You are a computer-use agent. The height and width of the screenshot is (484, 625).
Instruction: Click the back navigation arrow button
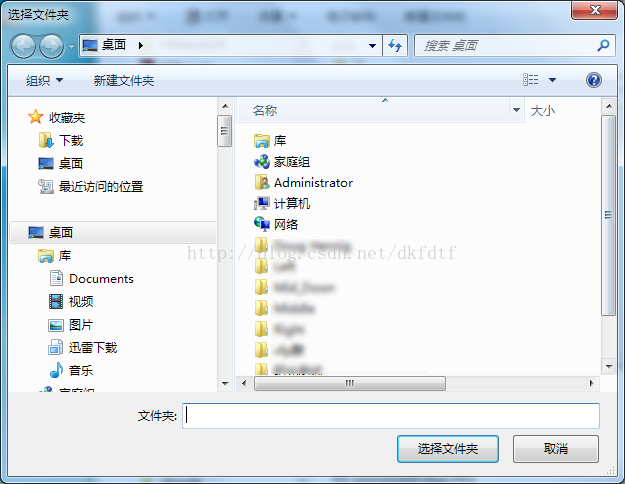tap(23, 46)
